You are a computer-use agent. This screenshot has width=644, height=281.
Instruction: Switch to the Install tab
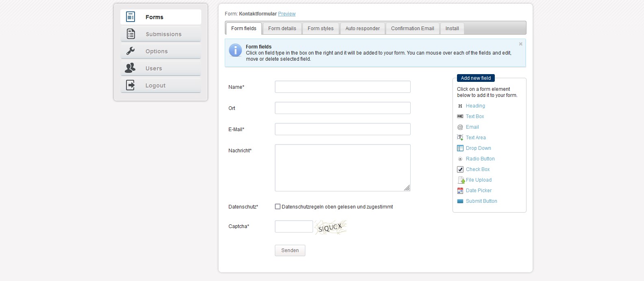pos(452,29)
